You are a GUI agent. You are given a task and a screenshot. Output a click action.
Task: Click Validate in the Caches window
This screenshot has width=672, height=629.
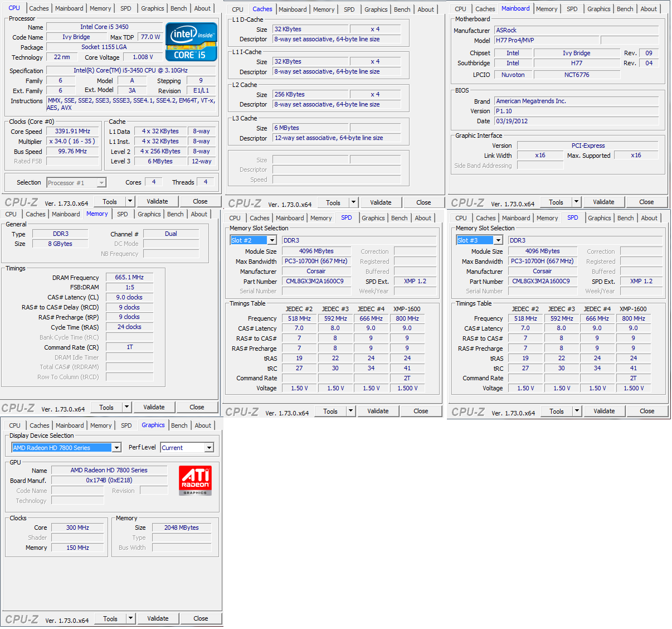click(x=381, y=202)
